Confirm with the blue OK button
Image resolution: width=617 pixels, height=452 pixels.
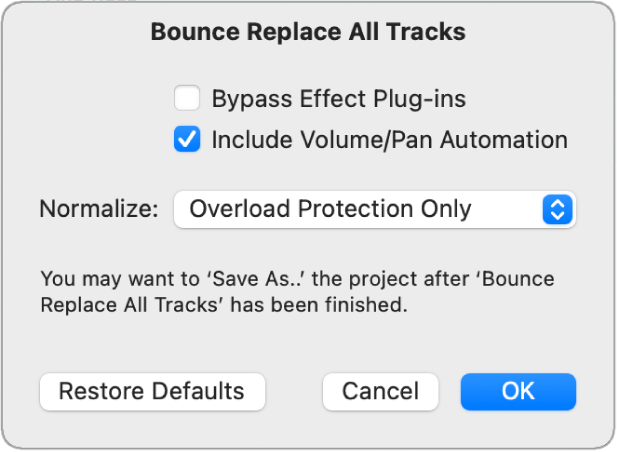(518, 391)
